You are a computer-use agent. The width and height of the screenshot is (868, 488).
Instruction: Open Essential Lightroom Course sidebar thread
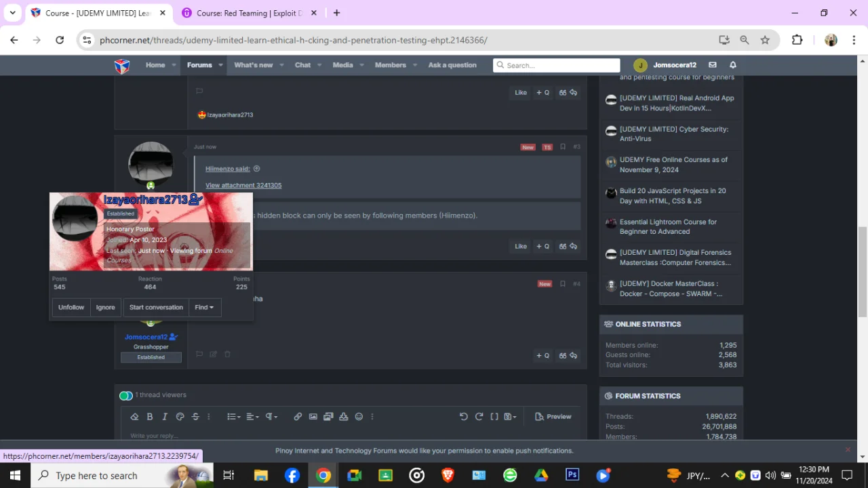tap(668, 226)
